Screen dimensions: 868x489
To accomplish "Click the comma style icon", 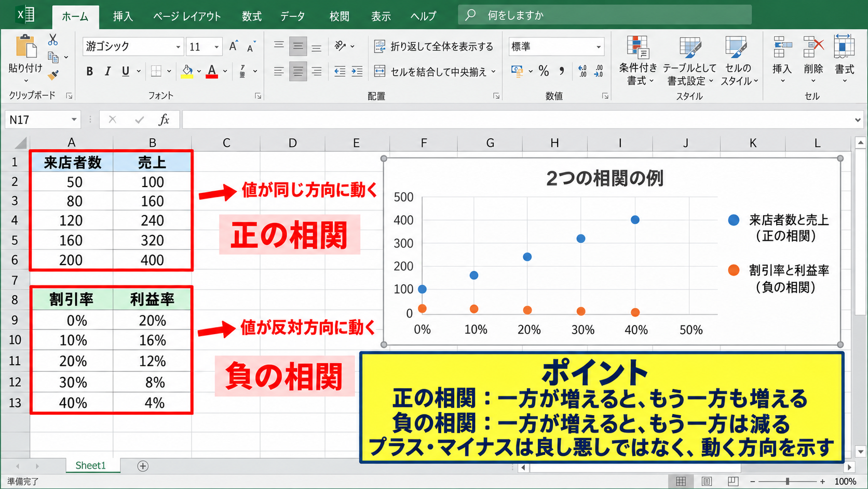I will tap(562, 71).
